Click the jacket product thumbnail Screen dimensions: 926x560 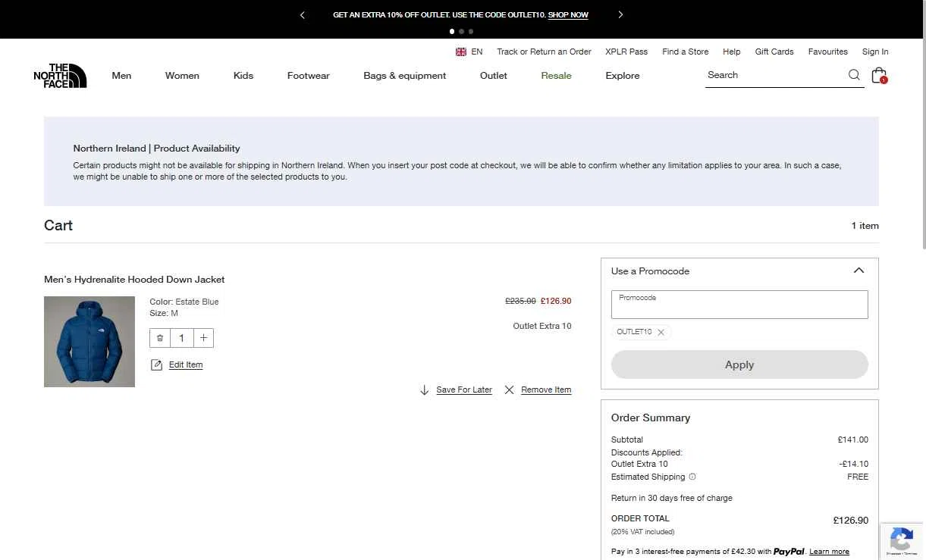(89, 342)
